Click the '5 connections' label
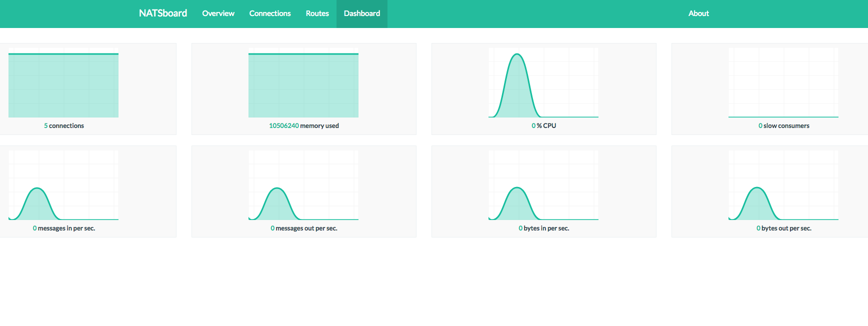 point(64,126)
